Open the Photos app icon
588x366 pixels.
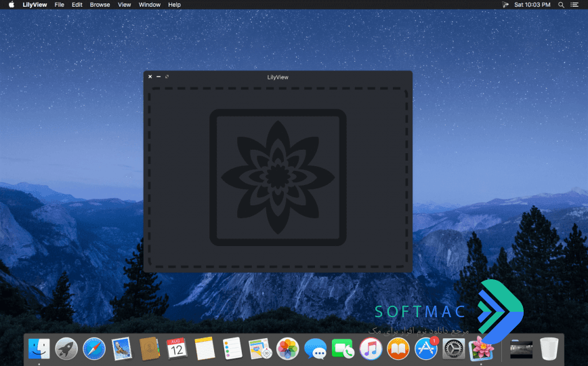(x=288, y=349)
